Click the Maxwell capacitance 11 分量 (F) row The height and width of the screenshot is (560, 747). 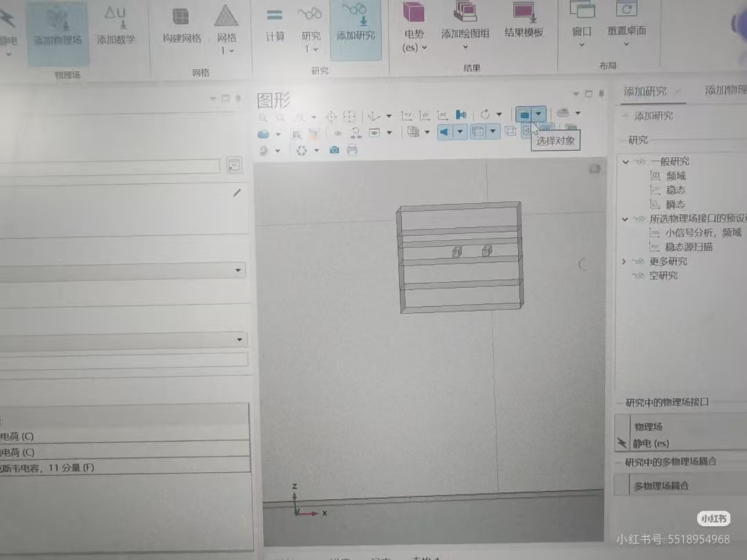[x=124, y=467]
